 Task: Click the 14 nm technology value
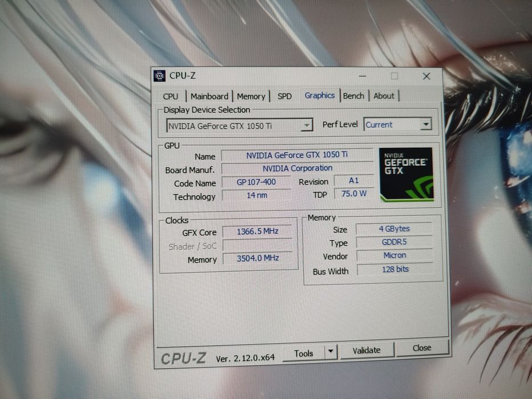click(257, 195)
